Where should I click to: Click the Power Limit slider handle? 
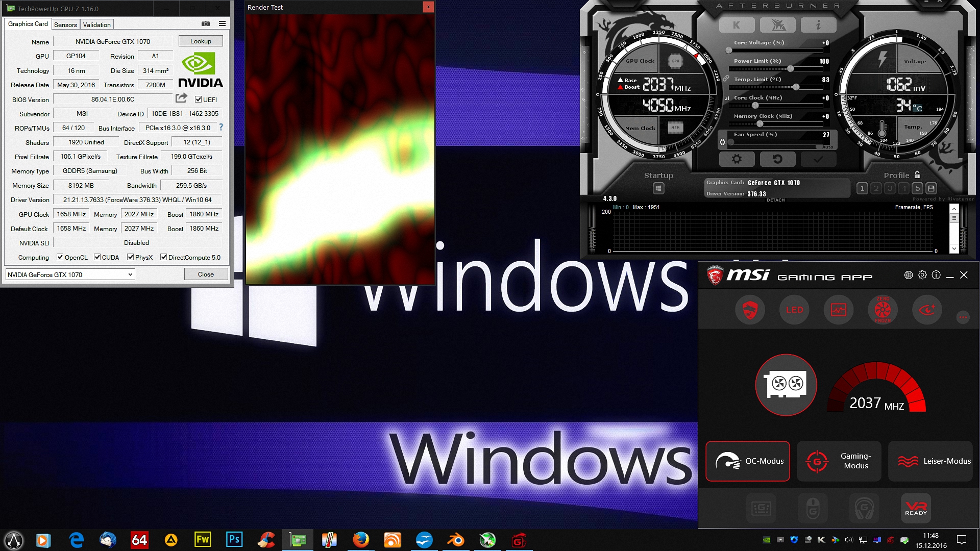pos(790,69)
